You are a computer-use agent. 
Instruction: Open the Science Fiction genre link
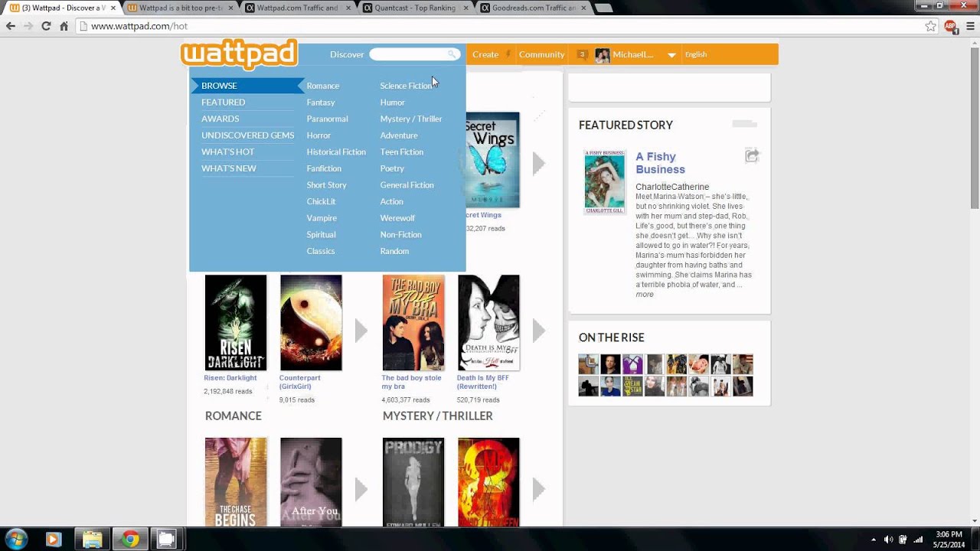[x=406, y=86]
